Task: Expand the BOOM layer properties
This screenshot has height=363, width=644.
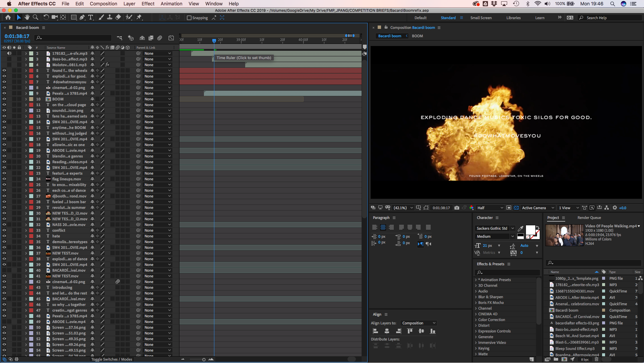Action: click(x=26, y=99)
